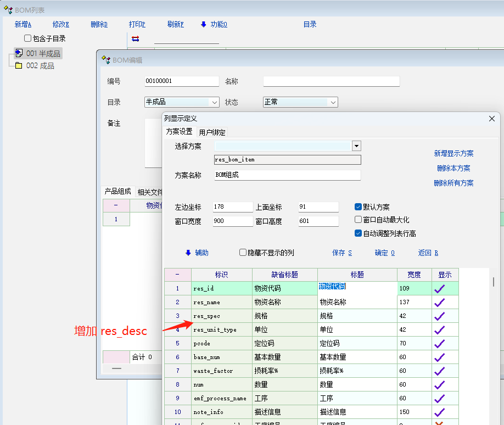Click the red-blue swap arrows icon
This screenshot has height=425, width=504.
pos(136,38)
